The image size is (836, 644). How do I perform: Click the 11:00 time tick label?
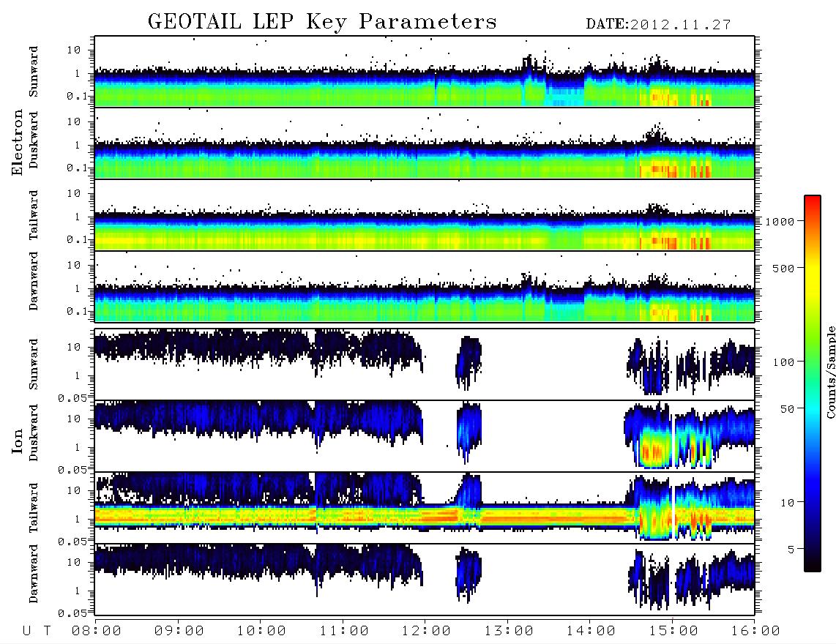pos(344,631)
